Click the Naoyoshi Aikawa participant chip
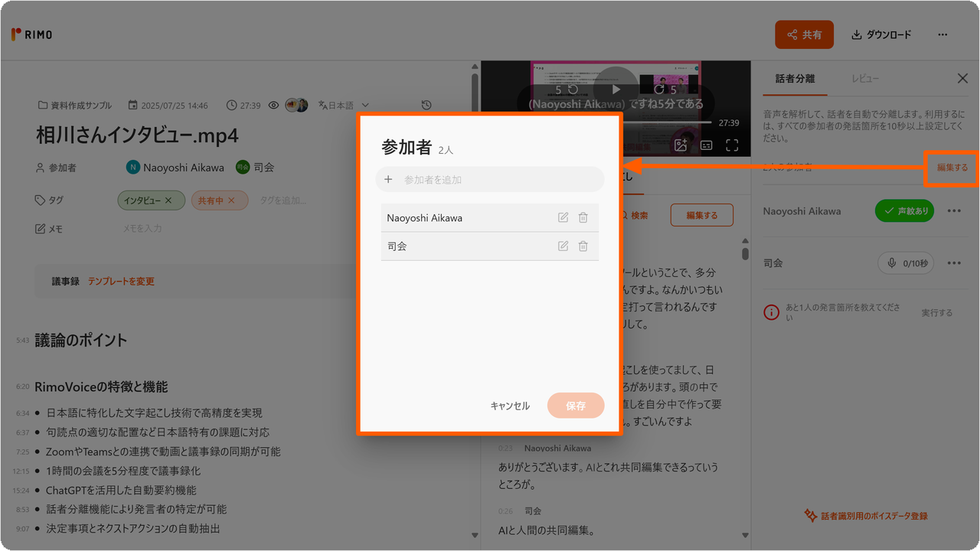The width and height of the screenshot is (980, 551). tap(175, 167)
